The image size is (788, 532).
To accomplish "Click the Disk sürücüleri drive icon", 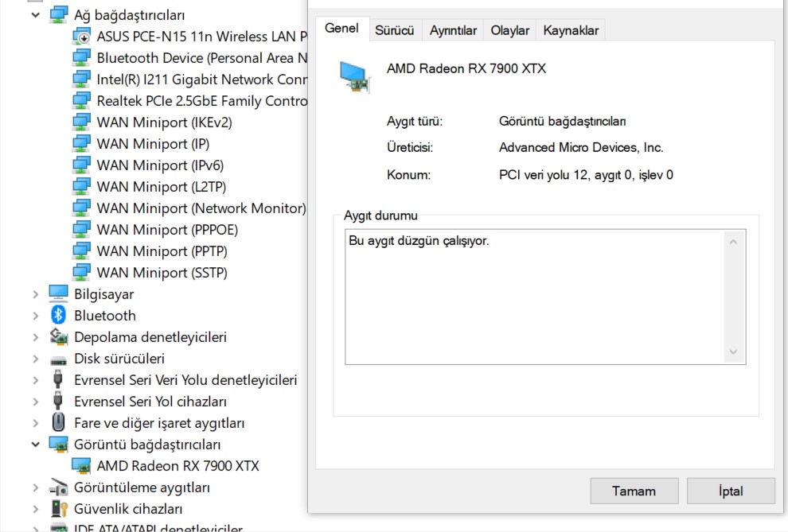I will 58,360.
